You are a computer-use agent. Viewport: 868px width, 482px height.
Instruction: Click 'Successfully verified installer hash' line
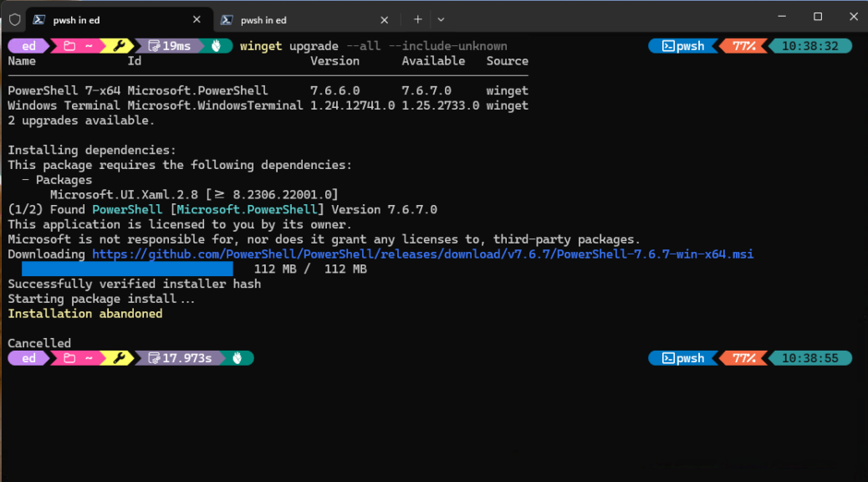135,284
